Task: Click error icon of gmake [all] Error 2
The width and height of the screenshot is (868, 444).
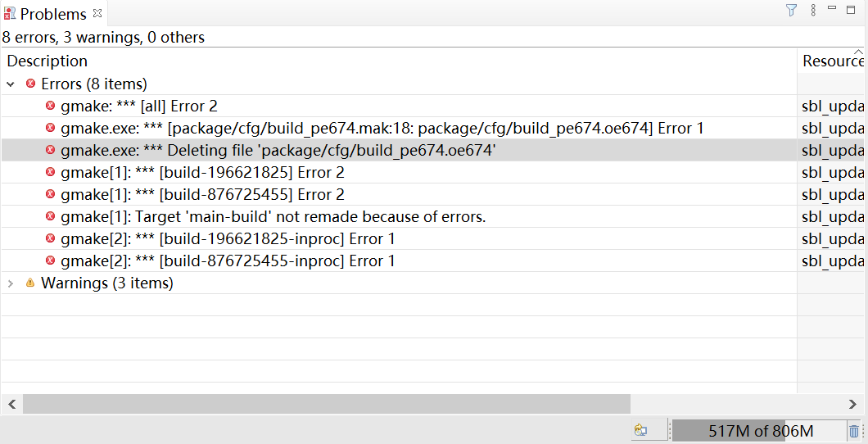Action: 51,106
